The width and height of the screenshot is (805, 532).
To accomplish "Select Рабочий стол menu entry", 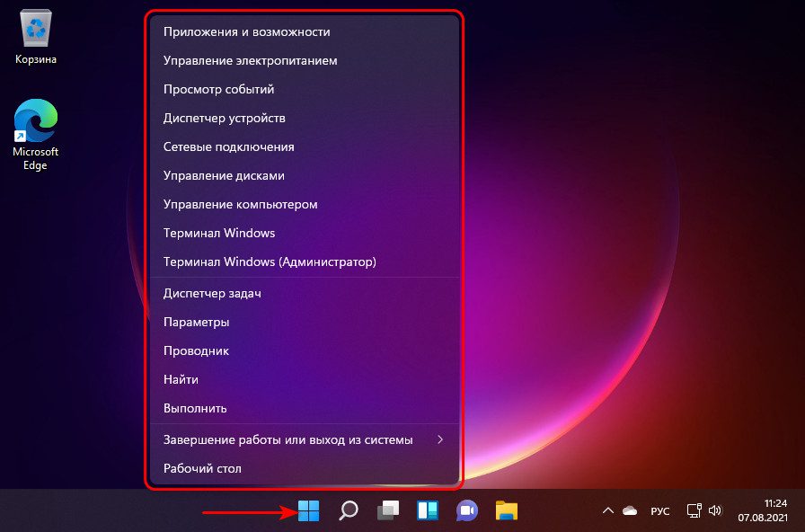I will (305, 468).
